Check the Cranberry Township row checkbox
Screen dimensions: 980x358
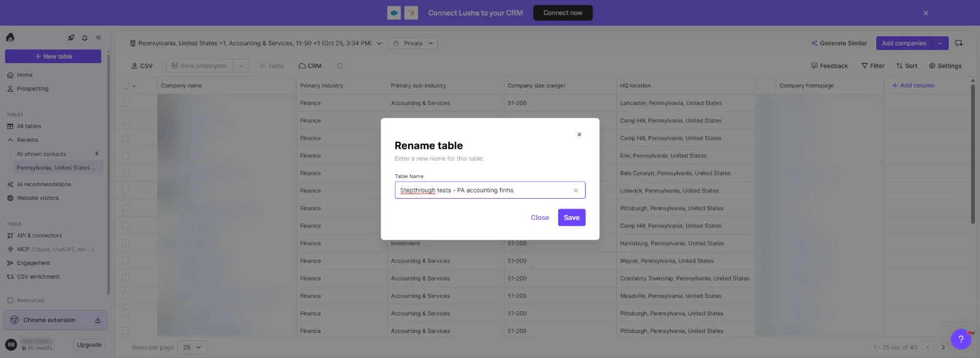pos(126,278)
